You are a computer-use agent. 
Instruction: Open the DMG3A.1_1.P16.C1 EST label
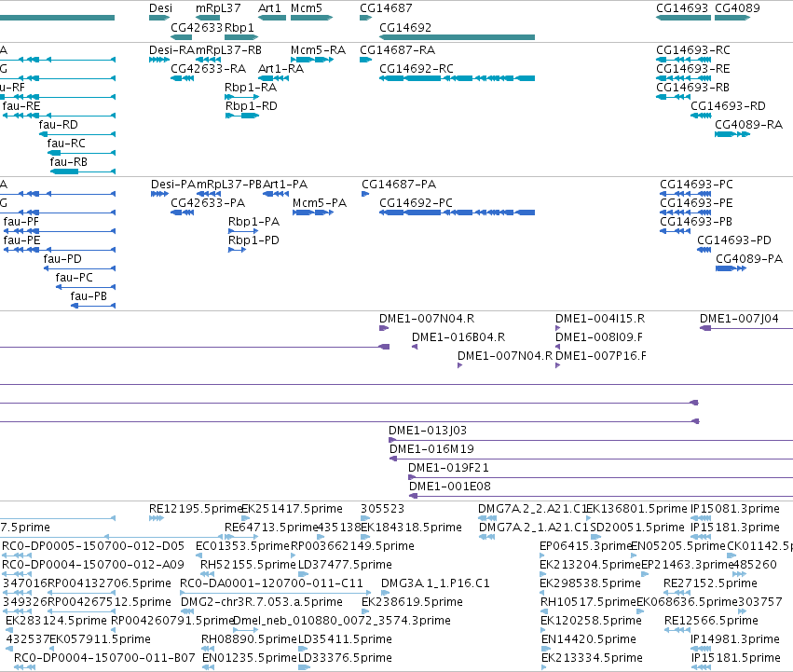click(435, 584)
